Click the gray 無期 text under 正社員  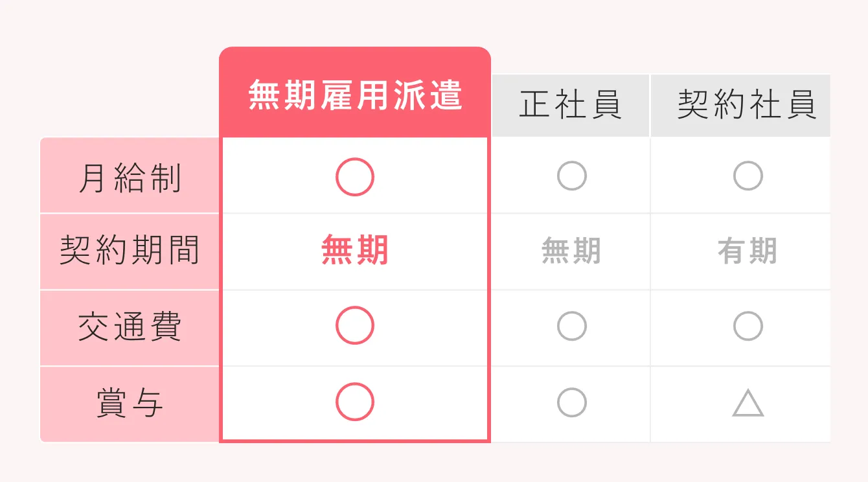[571, 251]
